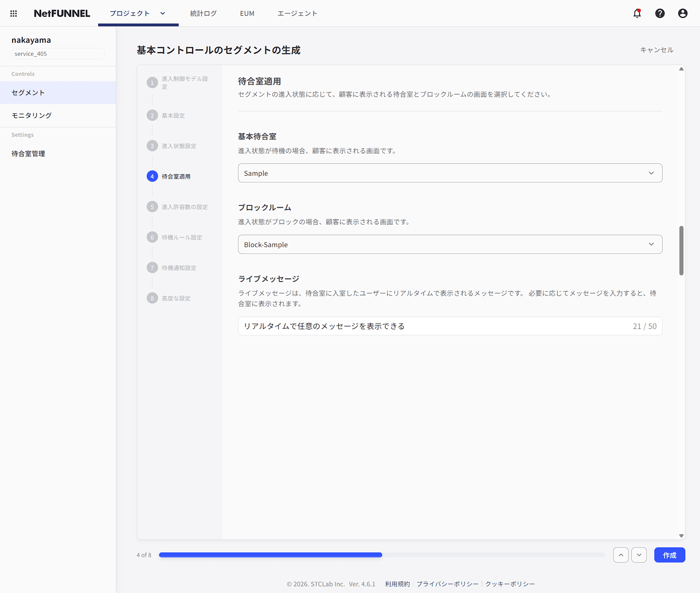
Task: Select EUM in top navigation
Action: (247, 13)
